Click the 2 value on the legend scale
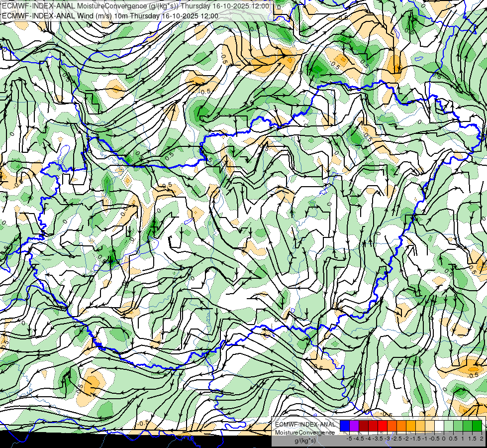487x448 pixels. [x=482, y=439]
